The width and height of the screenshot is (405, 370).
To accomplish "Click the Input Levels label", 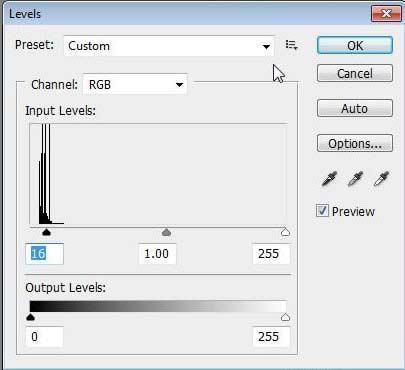I will [60, 110].
